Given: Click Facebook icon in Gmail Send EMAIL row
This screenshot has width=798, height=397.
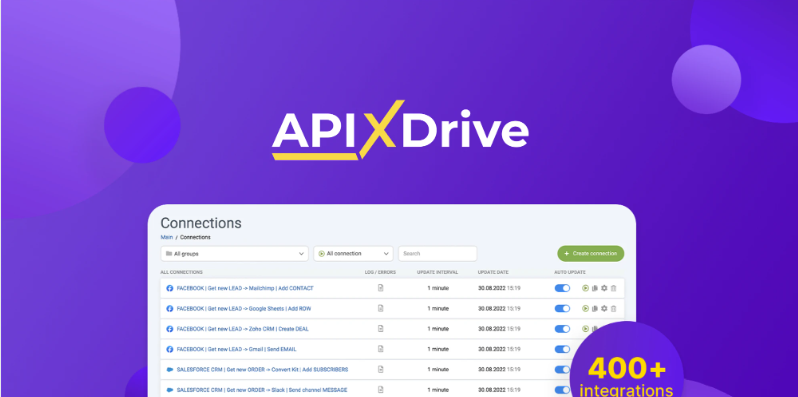Looking at the screenshot, I should click(x=170, y=349).
